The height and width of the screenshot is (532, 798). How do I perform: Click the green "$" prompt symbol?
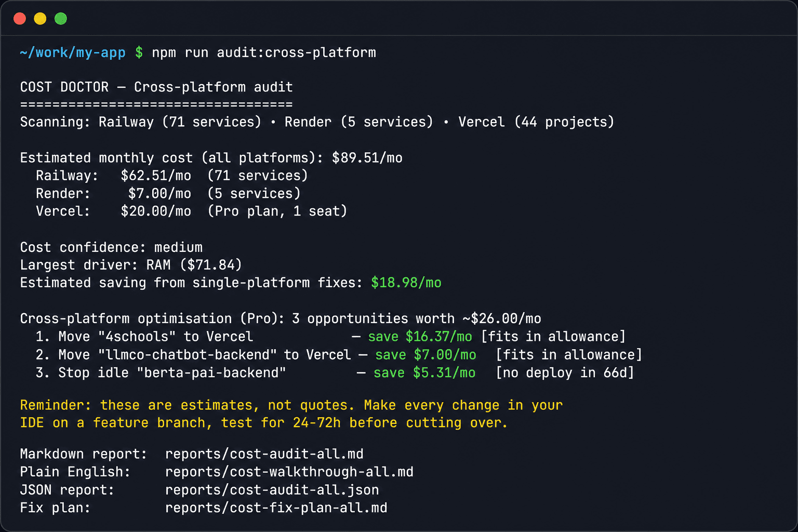pos(139,52)
